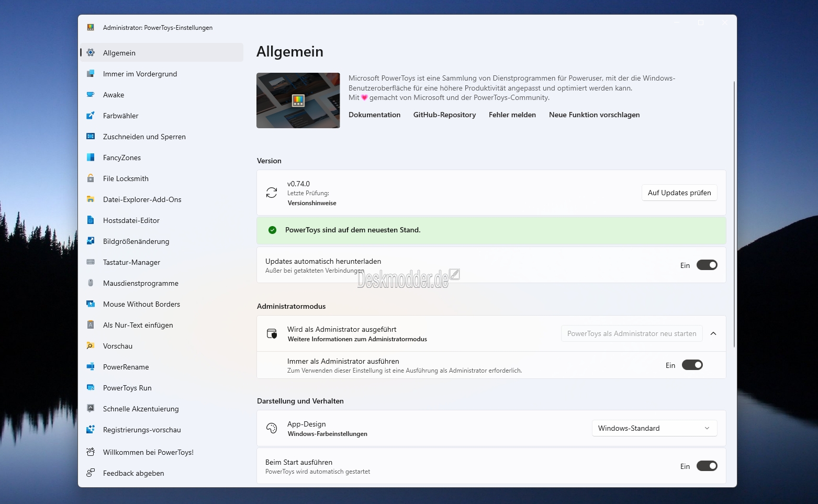
Task: Click the Allgemein gear icon in sidebar
Action: (91, 52)
